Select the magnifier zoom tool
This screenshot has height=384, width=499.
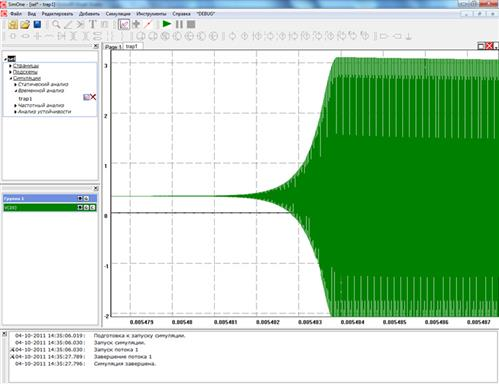tap(56, 24)
